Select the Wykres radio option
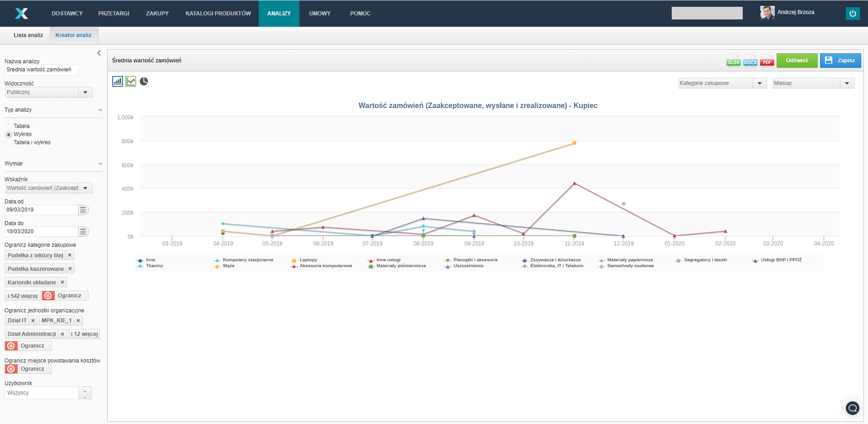The image size is (868, 424). pyautogui.click(x=9, y=135)
